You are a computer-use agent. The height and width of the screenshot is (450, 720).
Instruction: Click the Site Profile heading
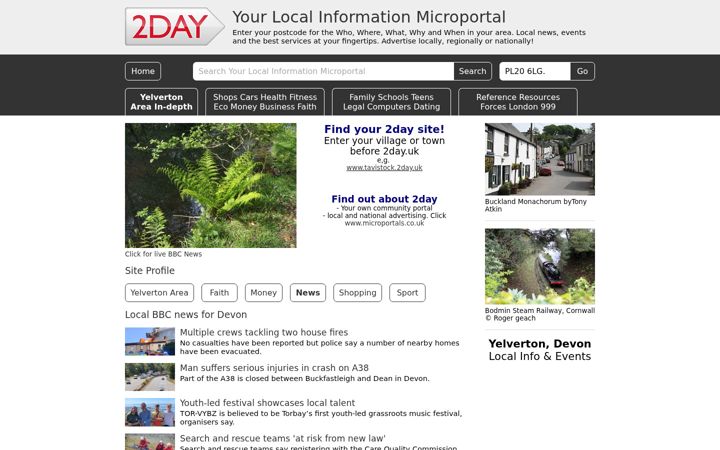coord(150,270)
